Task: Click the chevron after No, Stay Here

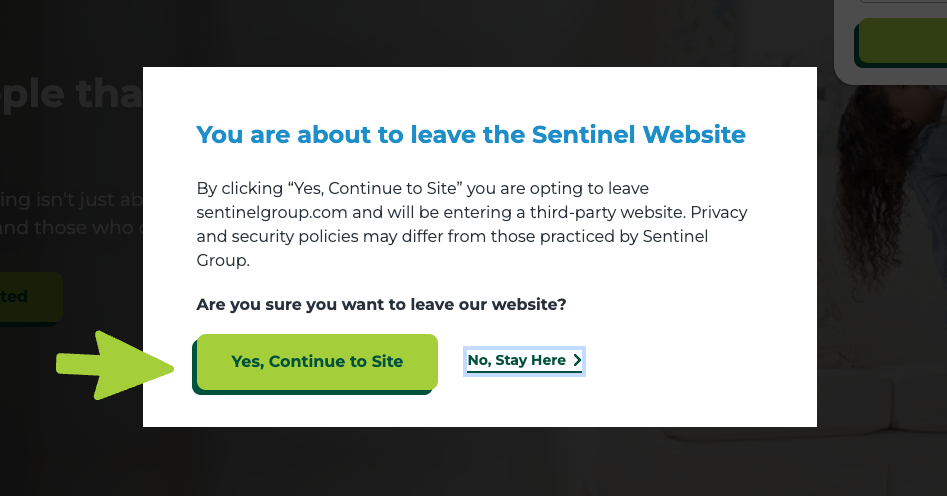Action: tap(577, 361)
